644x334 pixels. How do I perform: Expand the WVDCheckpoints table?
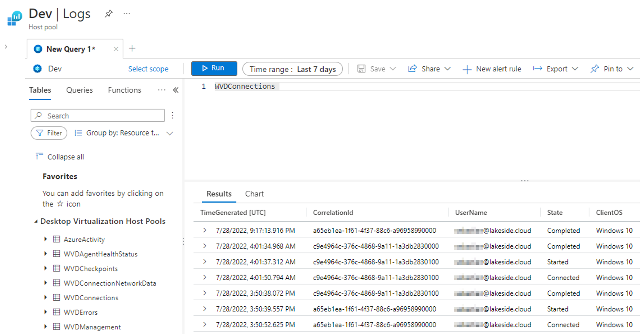coord(46,269)
